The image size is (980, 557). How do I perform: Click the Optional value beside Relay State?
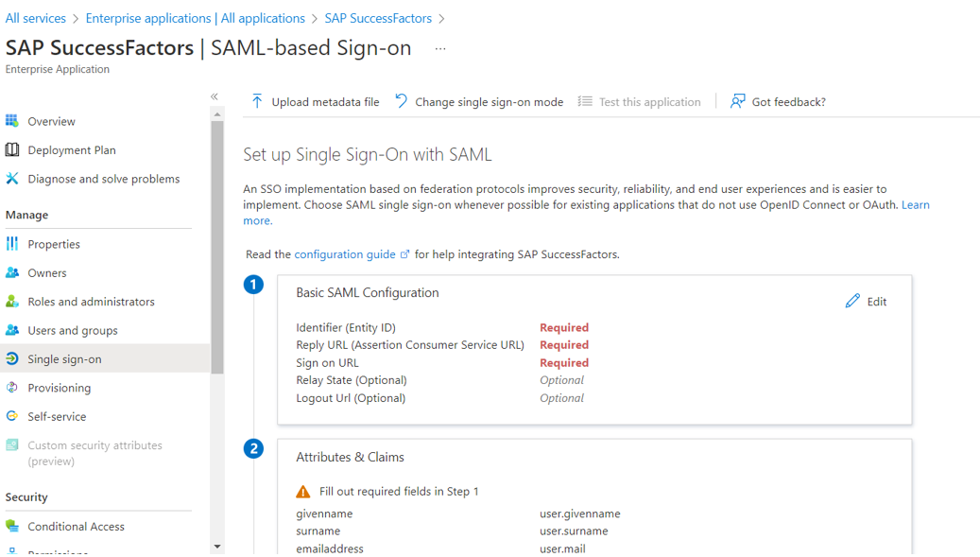562,379
